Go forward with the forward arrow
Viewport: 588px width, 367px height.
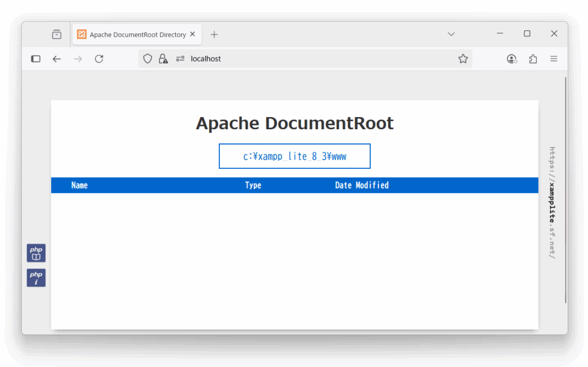point(78,59)
